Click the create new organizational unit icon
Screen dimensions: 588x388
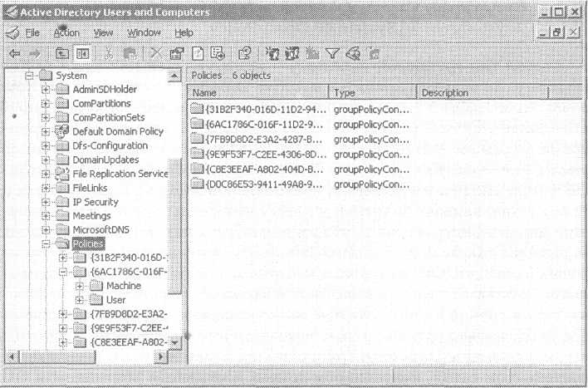312,54
